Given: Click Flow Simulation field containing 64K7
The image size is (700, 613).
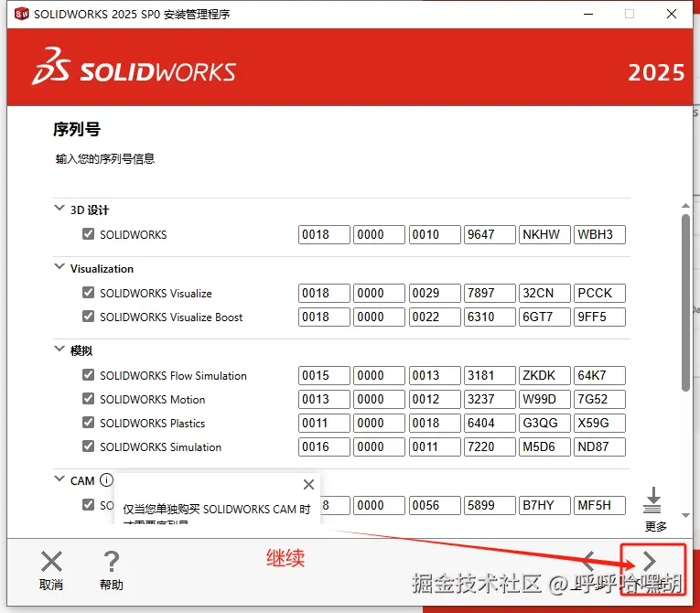Looking at the screenshot, I should click(x=599, y=375).
